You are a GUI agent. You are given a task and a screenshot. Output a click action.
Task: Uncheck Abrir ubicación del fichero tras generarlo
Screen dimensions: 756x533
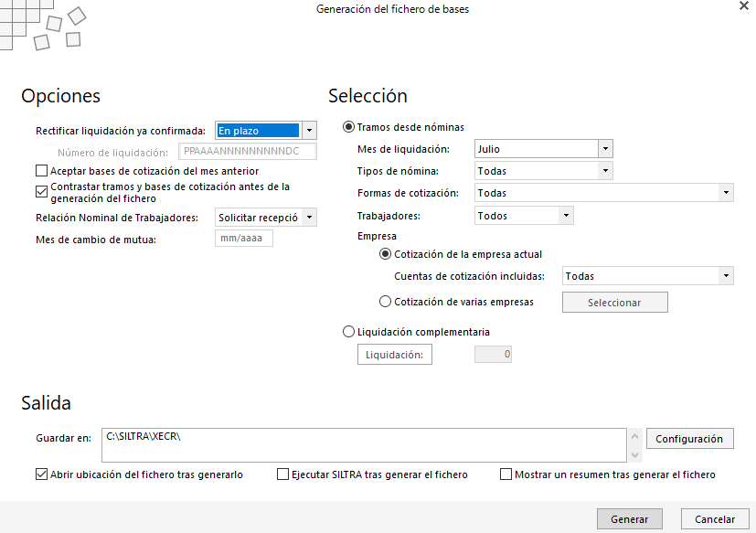[41, 474]
